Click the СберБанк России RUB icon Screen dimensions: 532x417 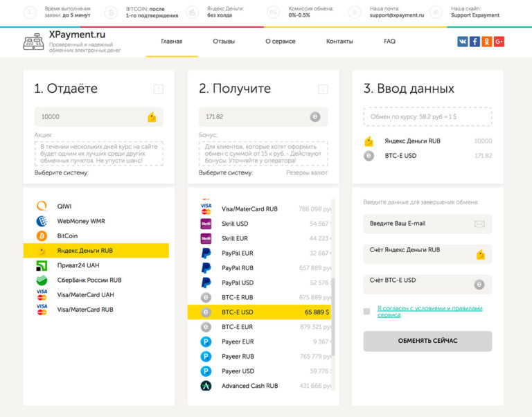pyautogui.click(x=42, y=281)
